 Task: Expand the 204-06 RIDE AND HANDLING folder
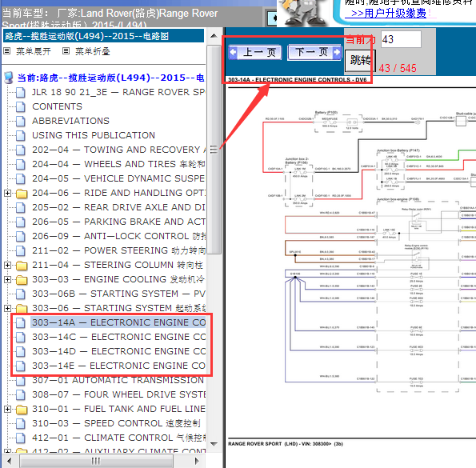pos(7,193)
